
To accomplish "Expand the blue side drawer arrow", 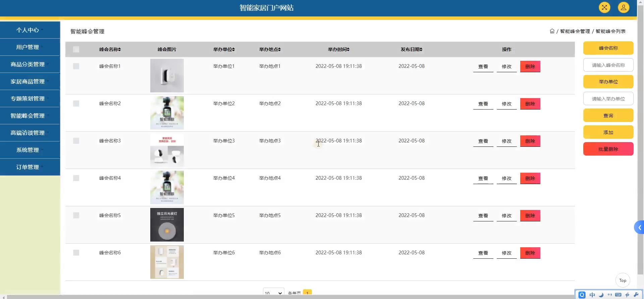I will click(x=639, y=227).
